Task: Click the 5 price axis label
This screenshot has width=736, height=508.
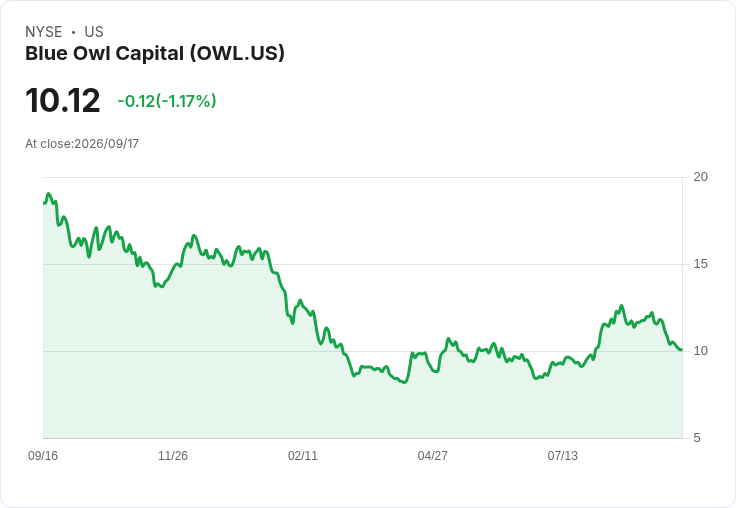Action: 697,438
